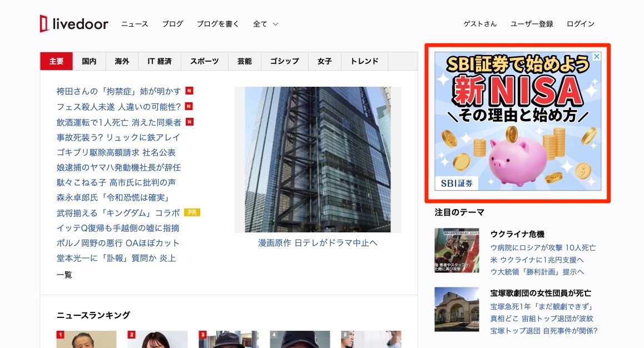Viewport: 644px width, 348px height.
Task: Open ranking thumbnail number 2
Action: (x=157, y=339)
